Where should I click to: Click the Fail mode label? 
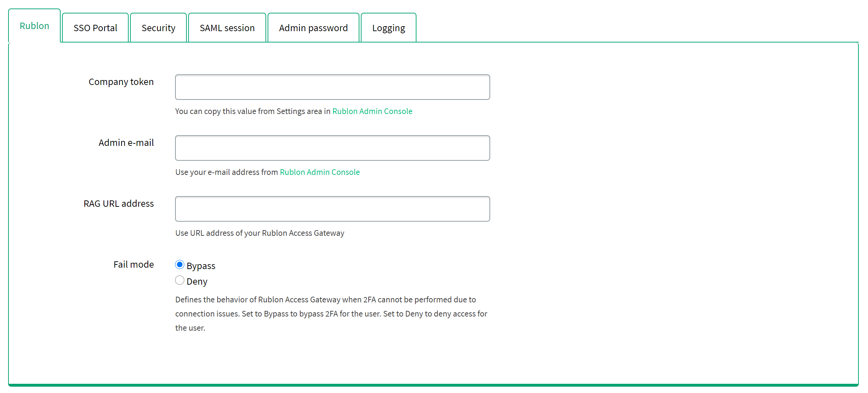[x=133, y=264]
